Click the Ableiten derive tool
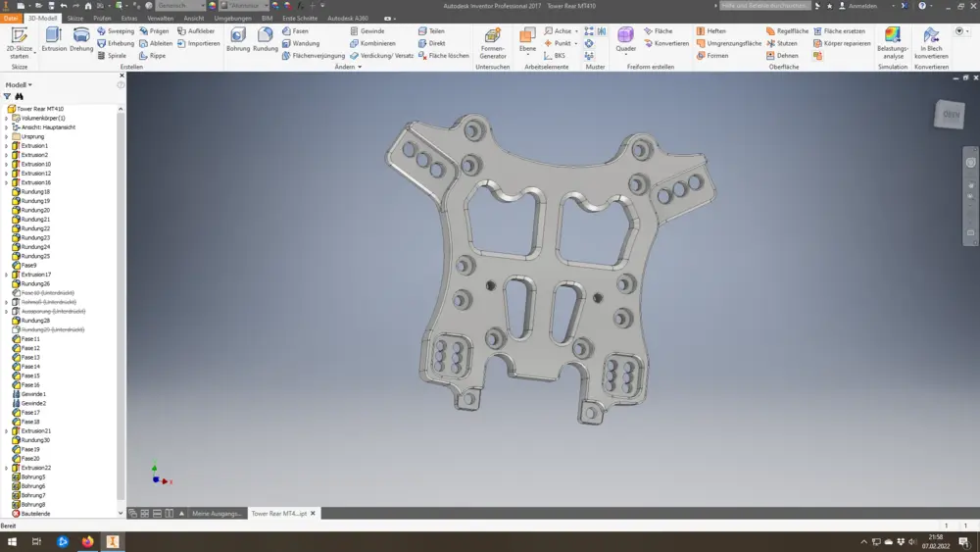Image resolution: width=980 pixels, height=552 pixels. click(x=156, y=43)
